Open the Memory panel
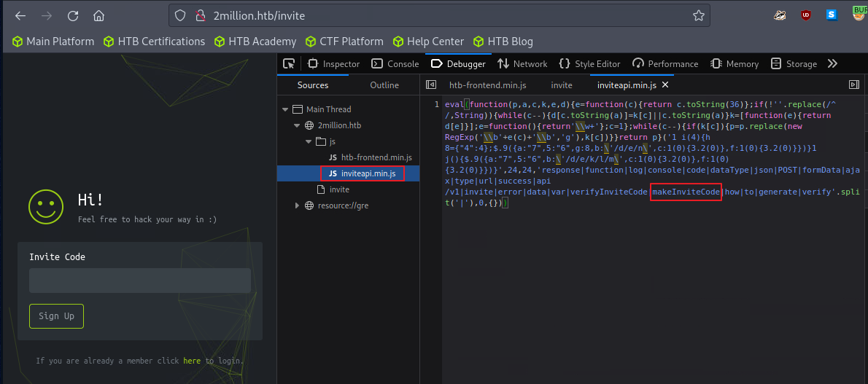The height and width of the screenshot is (384, 868). 735,63
